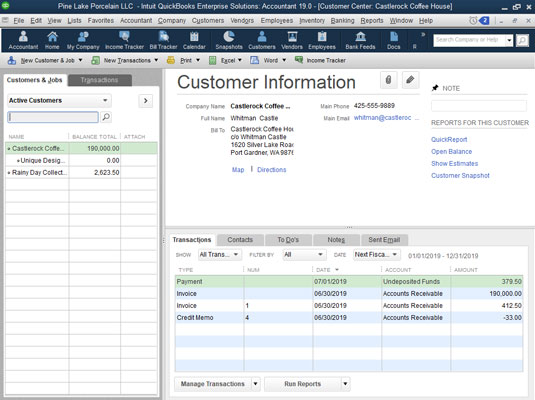Expand the Show All Transactions dropdown
This screenshot has height=400, width=535.
click(219, 255)
